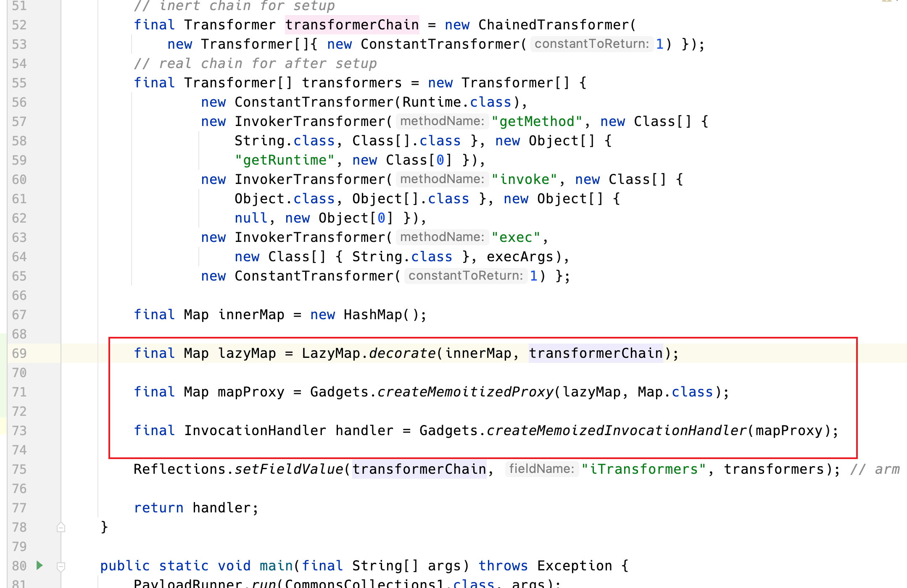The width and height of the screenshot is (907, 588).
Task: Click the return handler statement
Action: [x=196, y=508]
